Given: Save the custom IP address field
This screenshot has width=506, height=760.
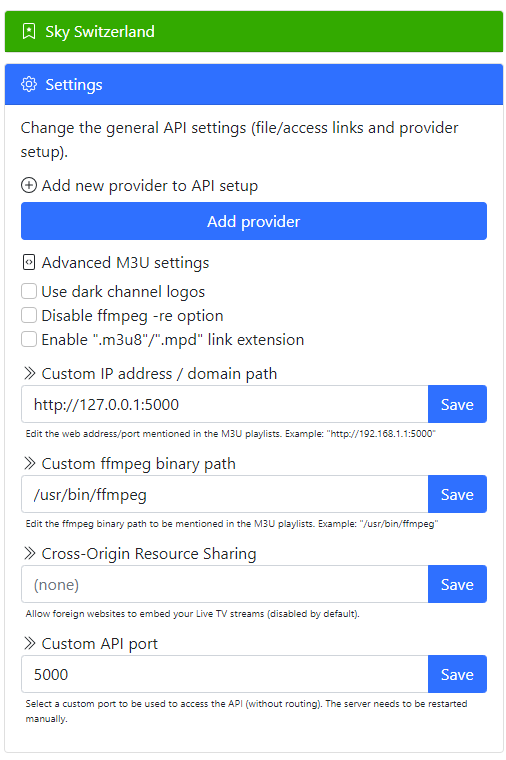Looking at the screenshot, I should click(x=457, y=404).
